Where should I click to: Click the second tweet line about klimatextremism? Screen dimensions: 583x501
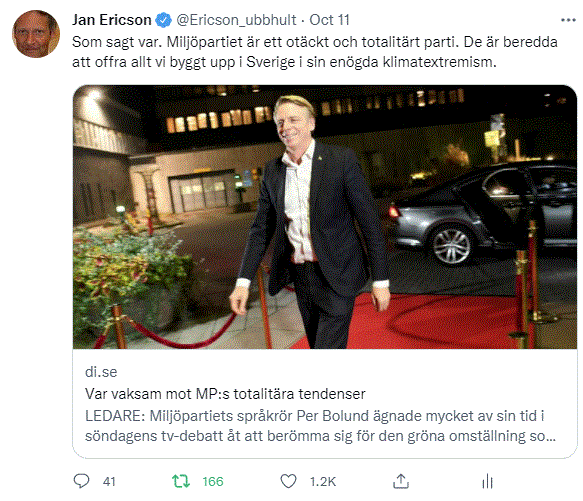pyautogui.click(x=284, y=62)
